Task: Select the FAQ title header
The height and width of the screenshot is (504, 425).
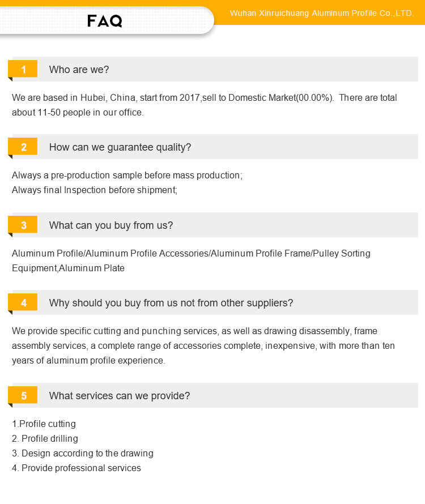Action: (x=105, y=21)
